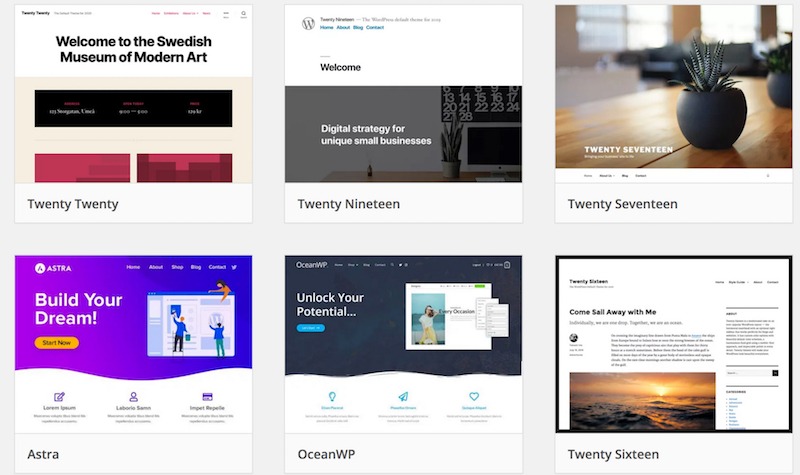Click Shop in the Astra preview menu
The height and width of the screenshot is (475, 800).
177,267
